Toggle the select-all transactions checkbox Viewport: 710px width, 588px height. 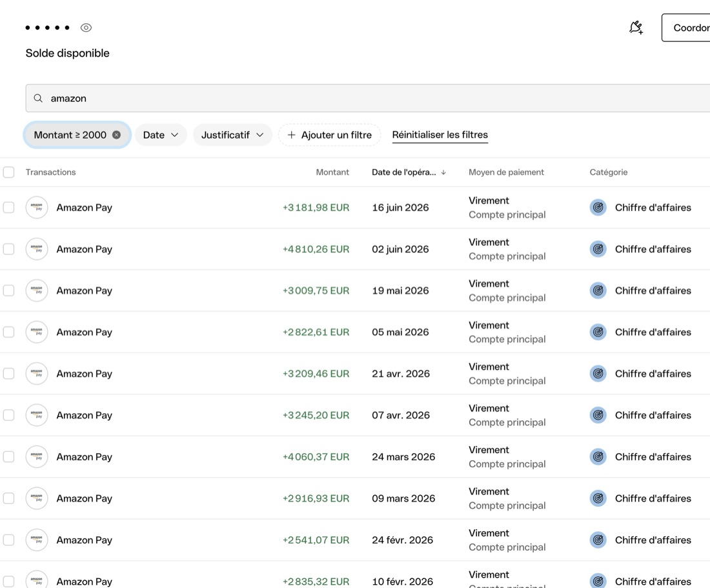pyautogui.click(x=8, y=172)
